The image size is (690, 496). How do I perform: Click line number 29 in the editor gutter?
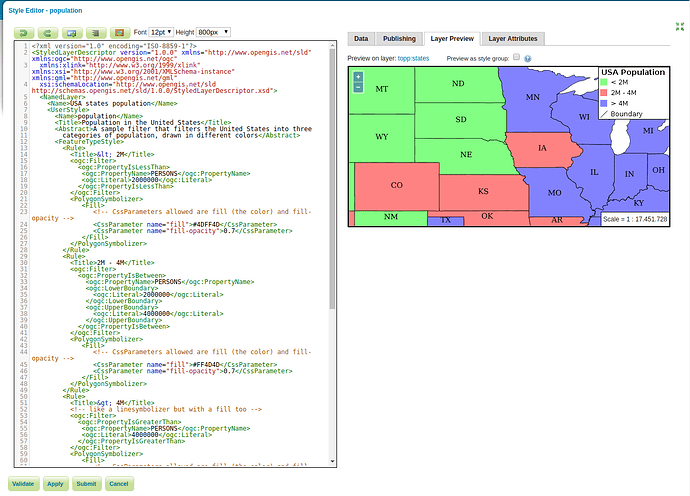tap(24, 256)
